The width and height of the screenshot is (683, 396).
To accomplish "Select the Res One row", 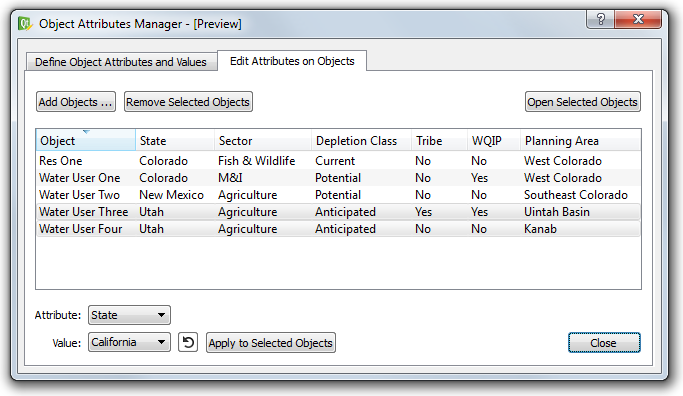I will click(338, 161).
